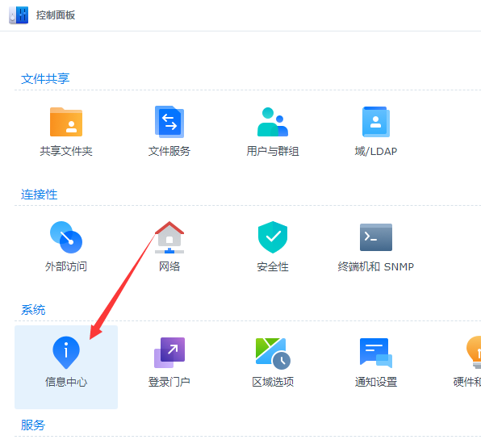Open the 安全性 security shield icon
Viewport: 481px width, 448px height.
click(x=273, y=237)
